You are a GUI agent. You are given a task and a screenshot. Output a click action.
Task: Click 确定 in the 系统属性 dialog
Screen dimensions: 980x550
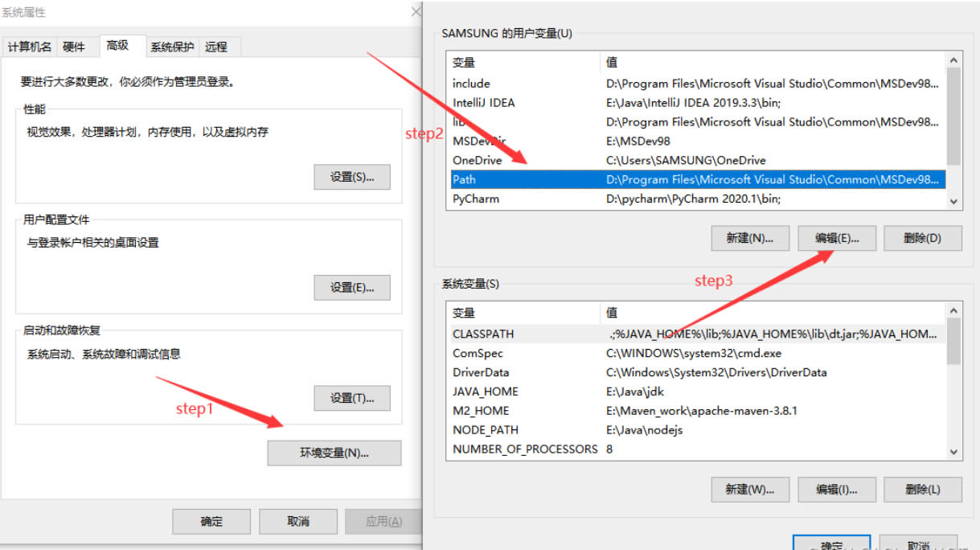point(211,521)
